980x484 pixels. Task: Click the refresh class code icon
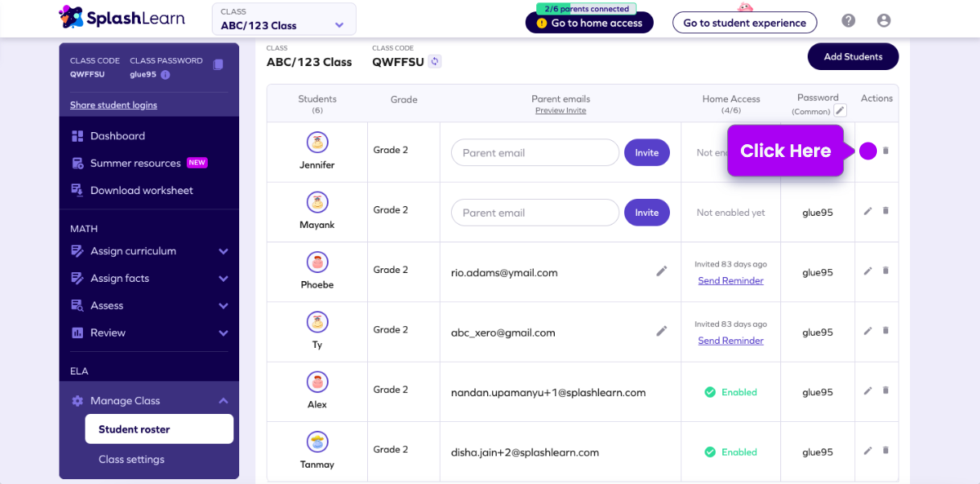click(x=435, y=61)
